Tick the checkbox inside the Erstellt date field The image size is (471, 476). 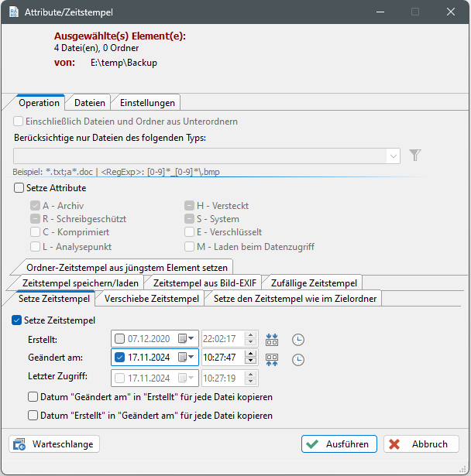coord(119,338)
